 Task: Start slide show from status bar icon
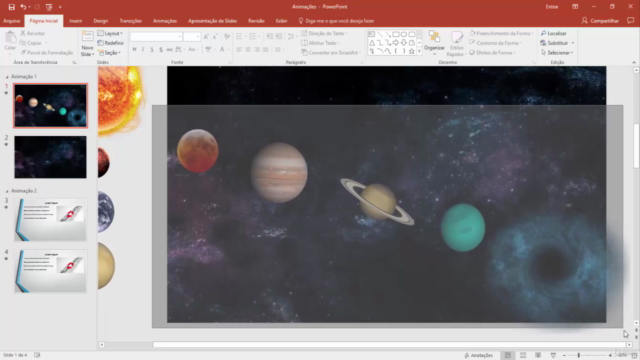point(553,355)
